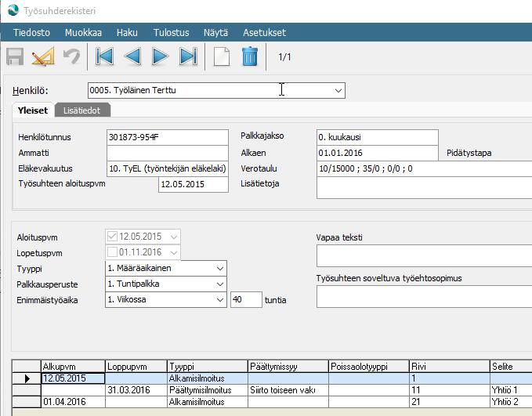This screenshot has height=416, width=532.
Task: Expand the Tyyppi Määräaikainen dropdown
Action: click(x=220, y=269)
